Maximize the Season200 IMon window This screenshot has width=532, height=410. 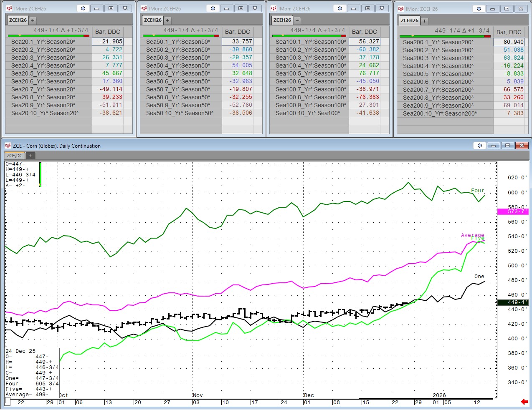click(x=507, y=9)
